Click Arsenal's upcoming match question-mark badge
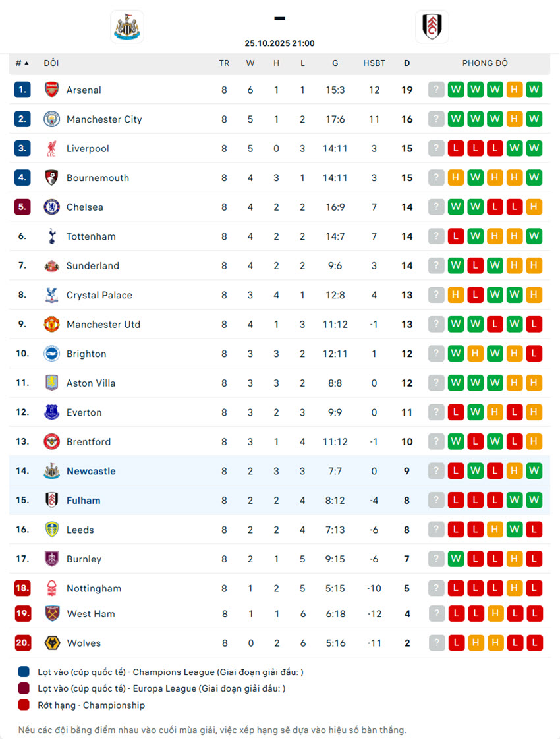Viewport: 560px width, 739px height. 436,90
